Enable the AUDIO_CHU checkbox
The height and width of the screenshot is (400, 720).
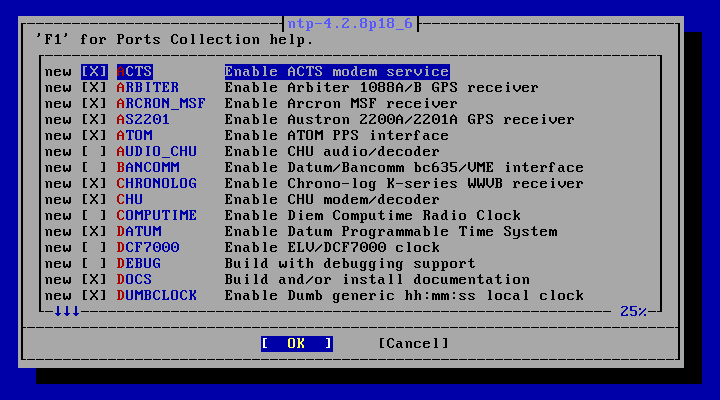pyautogui.click(x=94, y=152)
